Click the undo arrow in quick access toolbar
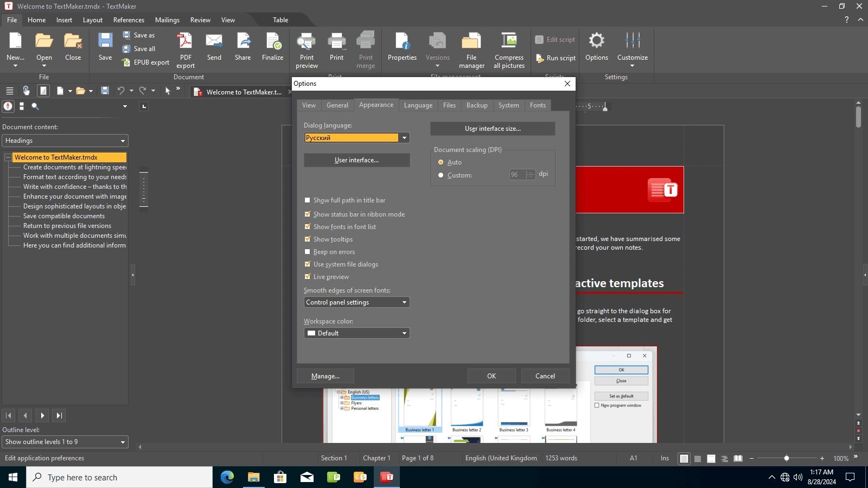The height and width of the screenshot is (488, 868). [121, 91]
